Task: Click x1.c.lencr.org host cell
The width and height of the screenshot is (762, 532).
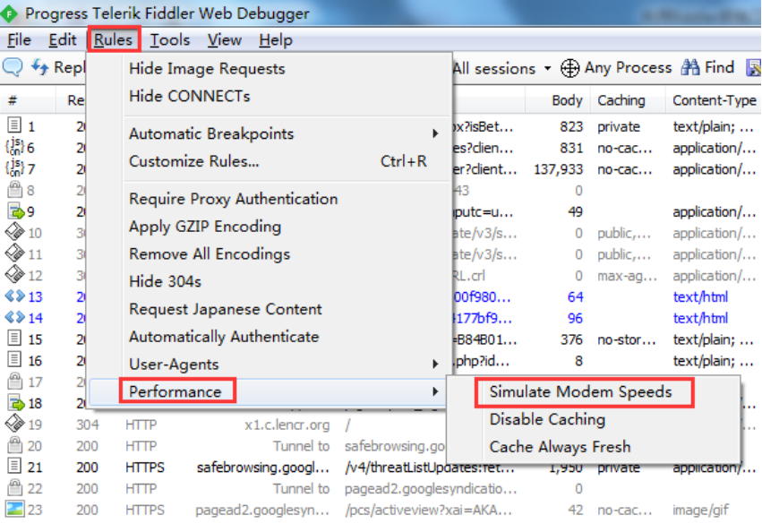Action: click(287, 425)
